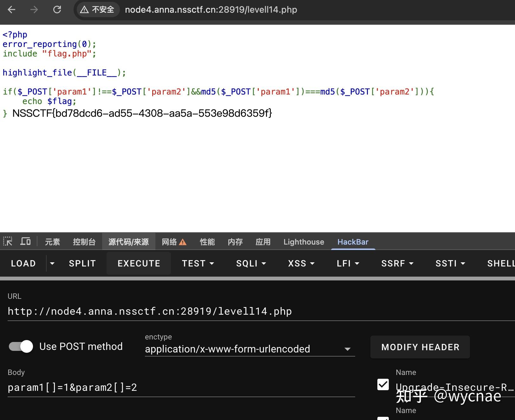Open the SSTI dropdown
Viewport: 515px width, 420px height.
click(450, 263)
